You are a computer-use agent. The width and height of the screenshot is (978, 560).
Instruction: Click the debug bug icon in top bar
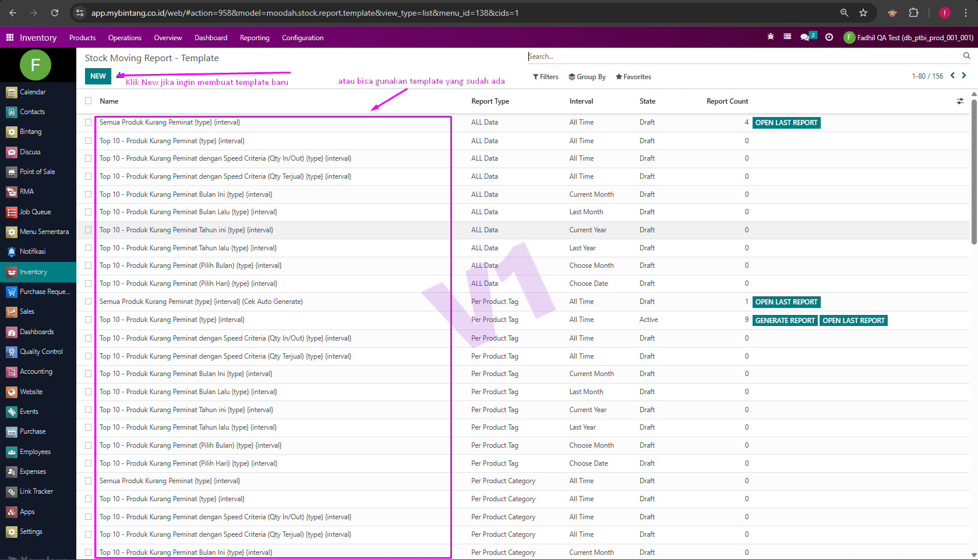[x=771, y=37]
